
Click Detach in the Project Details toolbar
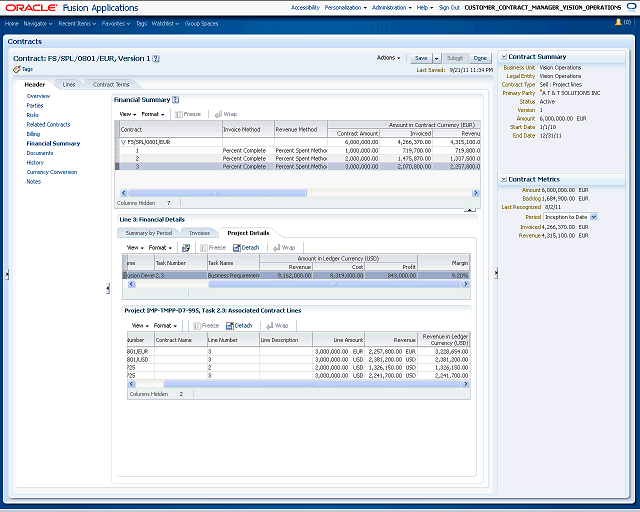pos(246,248)
